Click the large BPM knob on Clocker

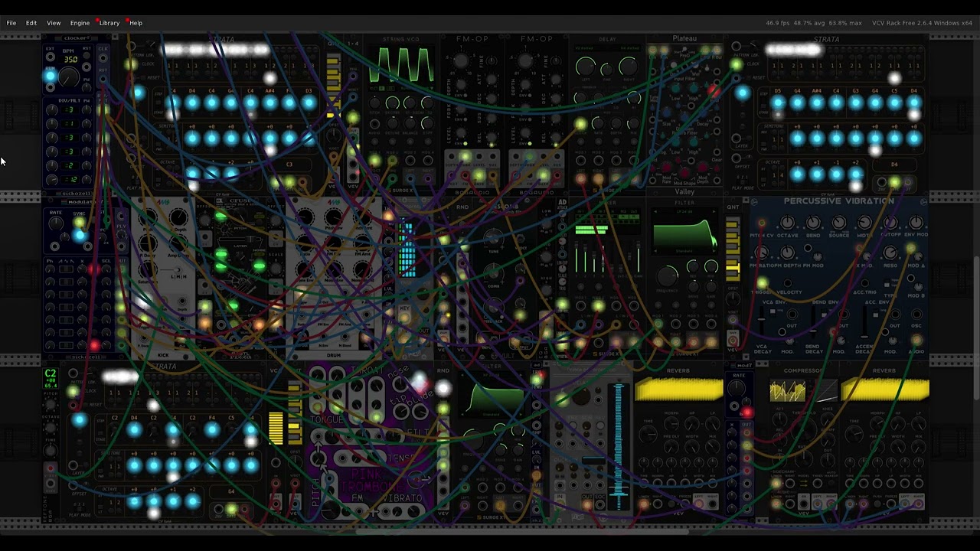coord(70,77)
